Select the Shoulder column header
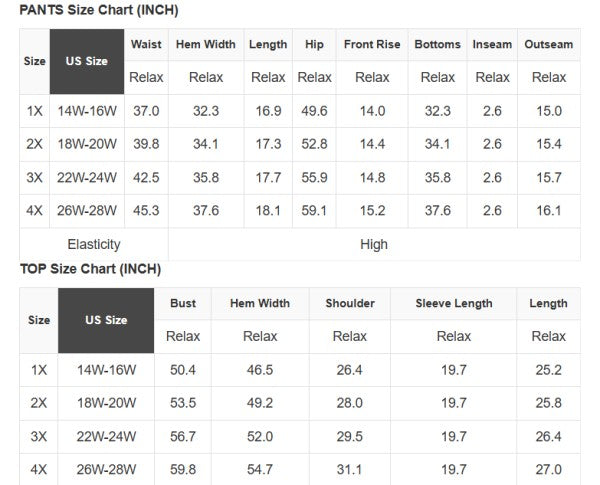Image resolution: width=600 pixels, height=485 pixels. (350, 303)
